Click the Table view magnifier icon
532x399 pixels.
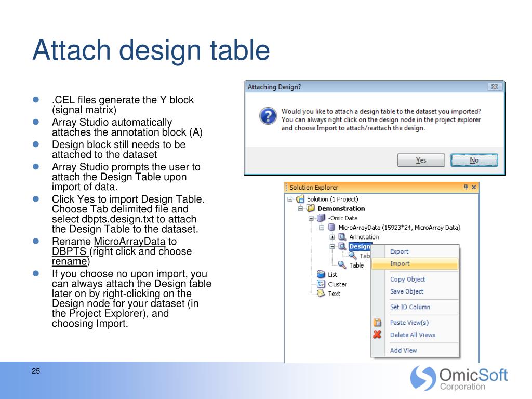[342, 265]
